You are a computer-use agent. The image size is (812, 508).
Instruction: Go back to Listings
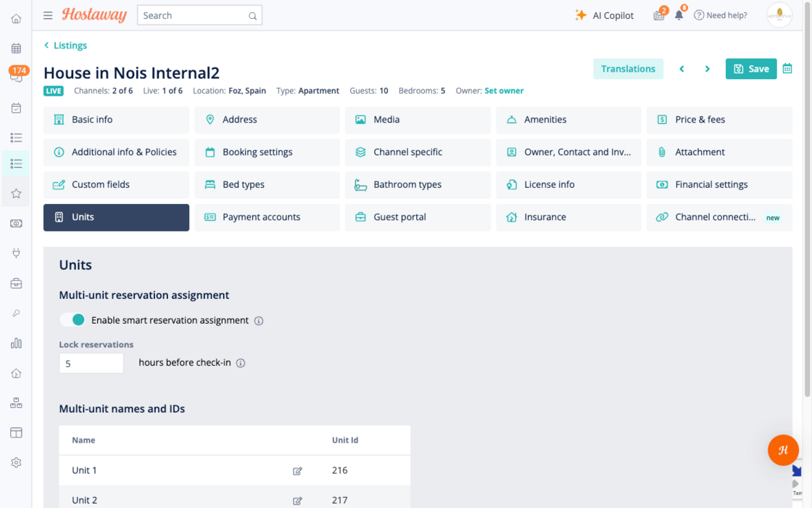click(x=65, y=46)
